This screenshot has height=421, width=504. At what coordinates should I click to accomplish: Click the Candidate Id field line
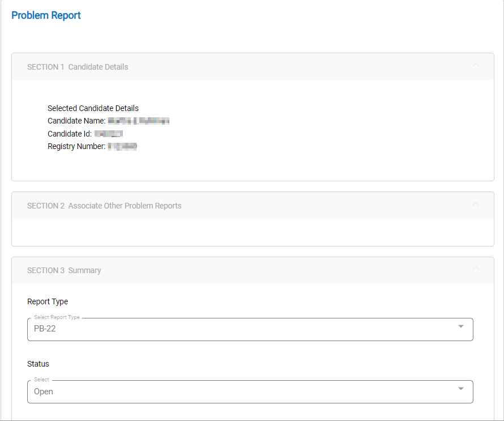[x=85, y=134]
